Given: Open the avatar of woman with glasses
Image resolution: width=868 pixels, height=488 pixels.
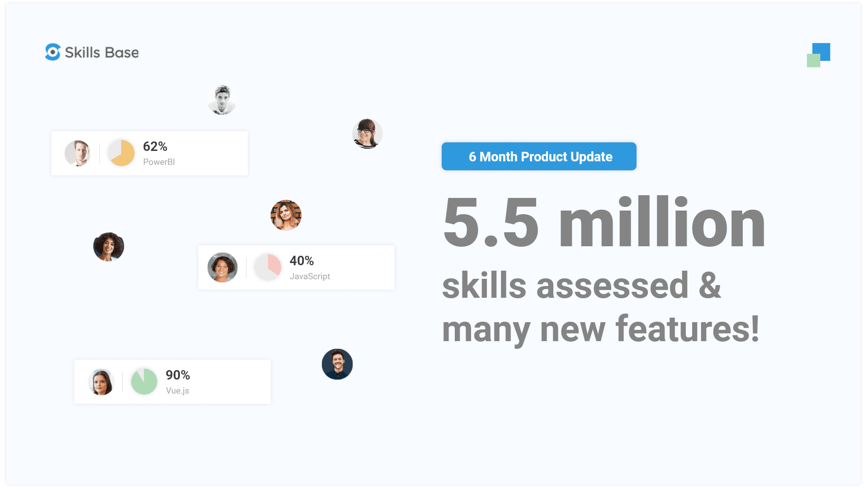Looking at the screenshot, I should [367, 134].
